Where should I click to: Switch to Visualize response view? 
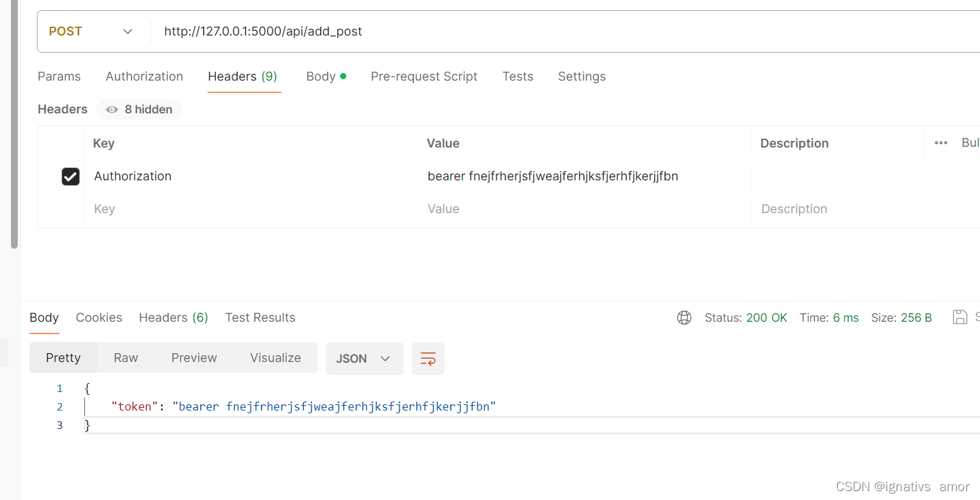pos(275,358)
